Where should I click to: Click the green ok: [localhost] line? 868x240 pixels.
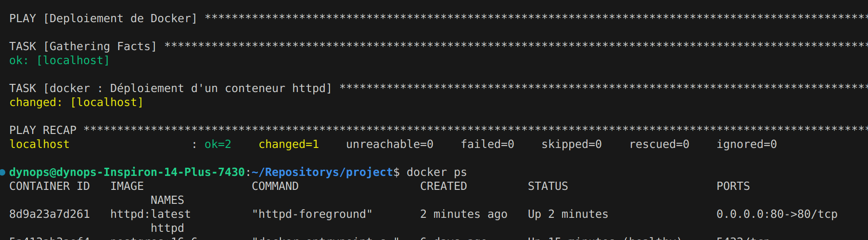coord(60,60)
